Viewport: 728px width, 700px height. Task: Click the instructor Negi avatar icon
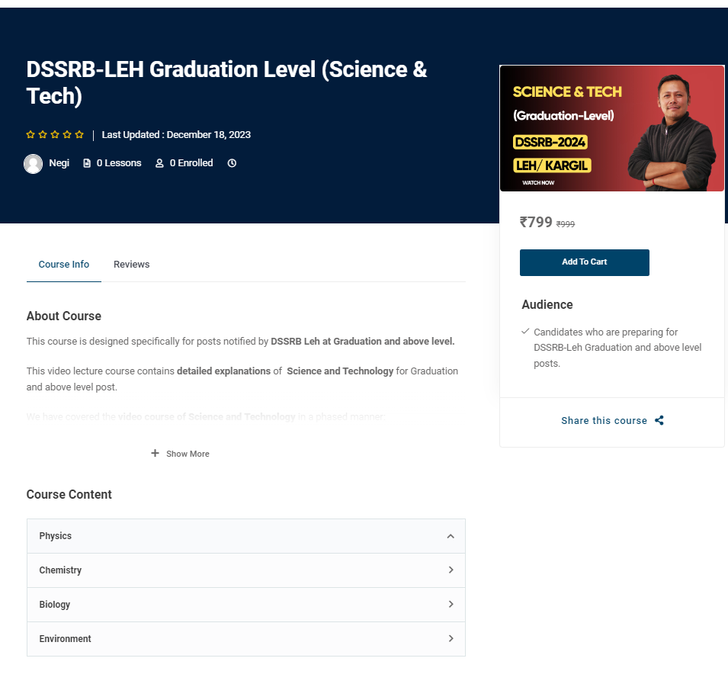pos(33,163)
